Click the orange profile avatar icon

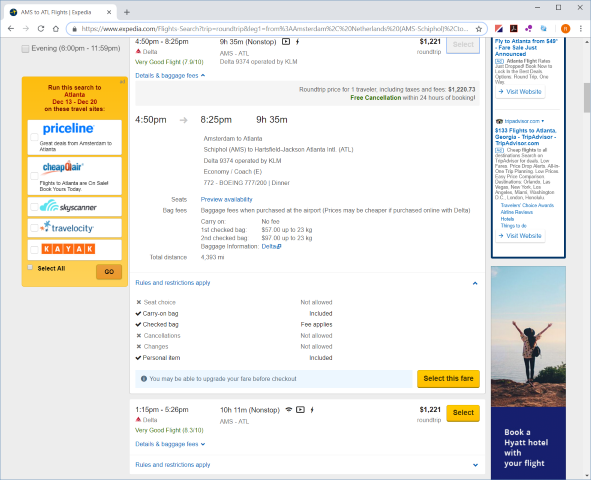coord(565,29)
